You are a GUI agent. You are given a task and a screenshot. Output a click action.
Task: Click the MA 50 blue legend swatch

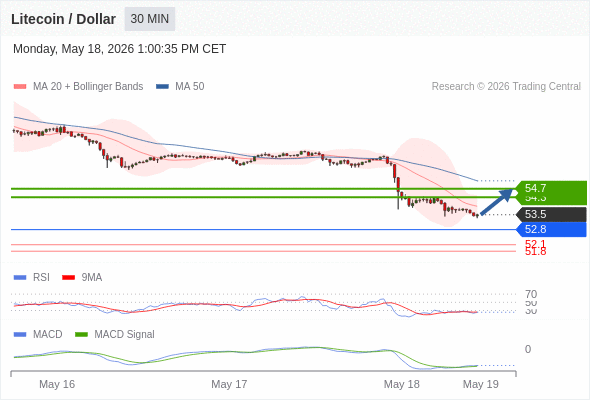coord(162,87)
